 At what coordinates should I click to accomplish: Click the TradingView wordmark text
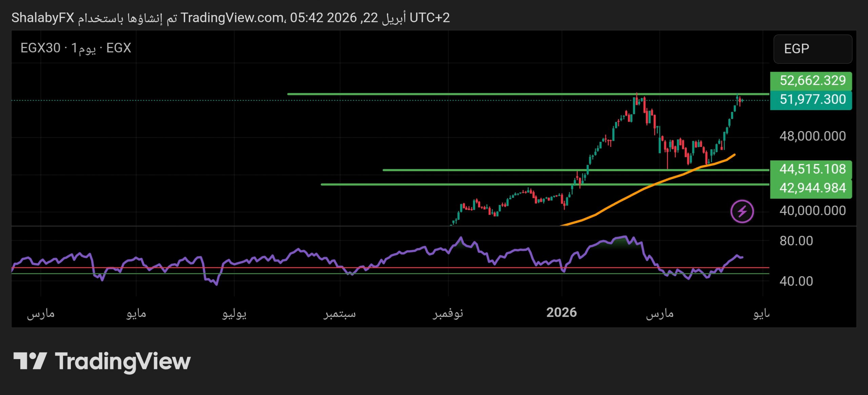[x=123, y=361]
